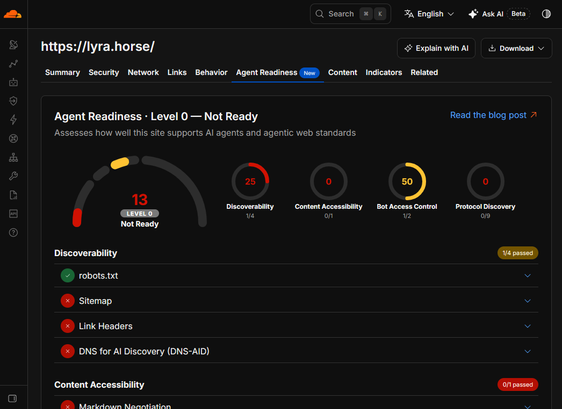
Task: Toggle the sidebar collapse icon at bottom
Action: 13,399
